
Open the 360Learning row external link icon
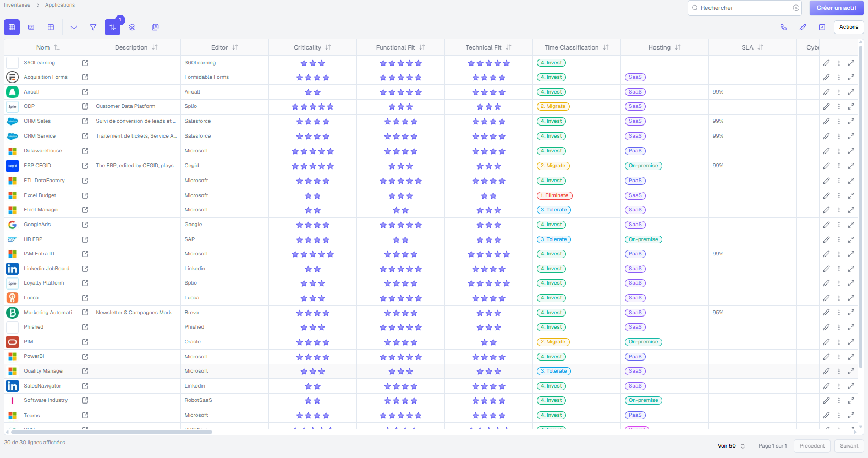[85, 63]
